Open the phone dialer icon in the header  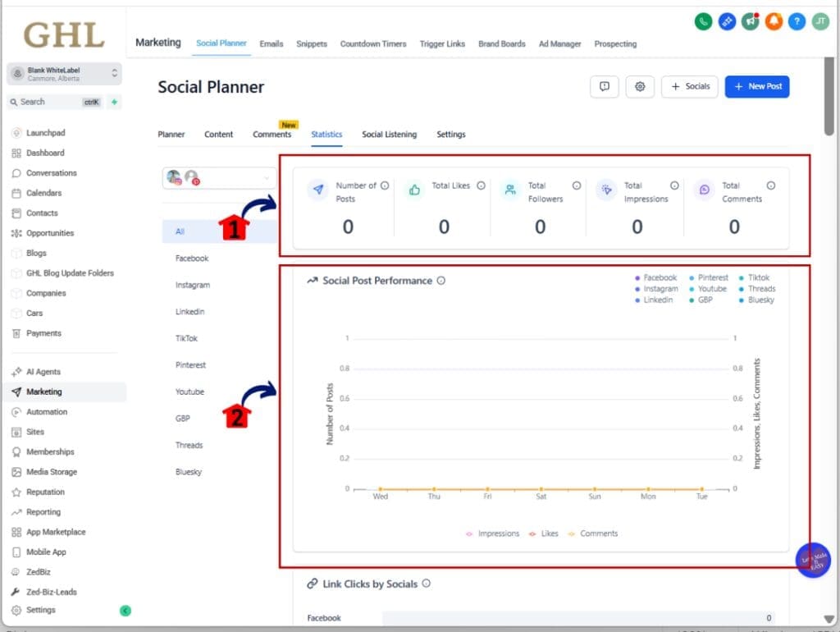(704, 21)
